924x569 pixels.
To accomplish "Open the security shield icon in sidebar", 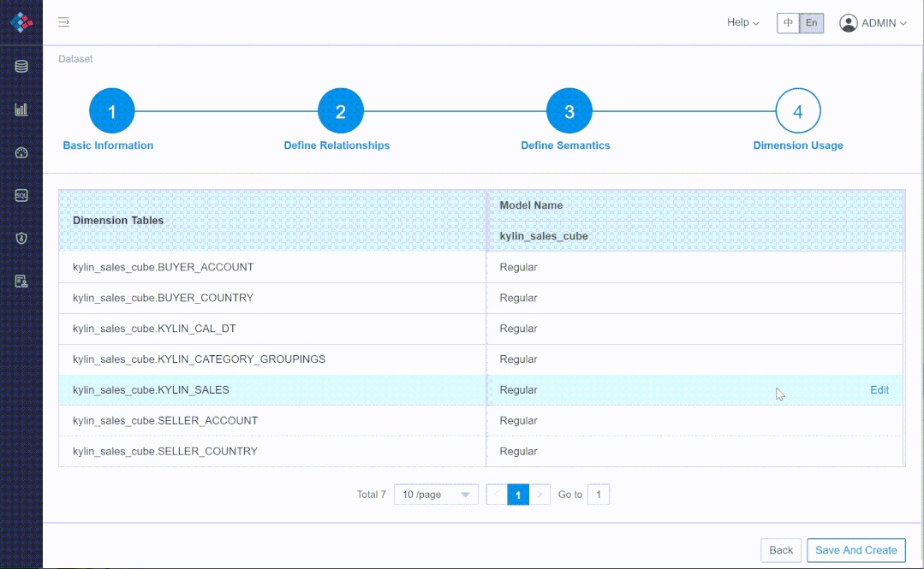I will click(x=21, y=239).
